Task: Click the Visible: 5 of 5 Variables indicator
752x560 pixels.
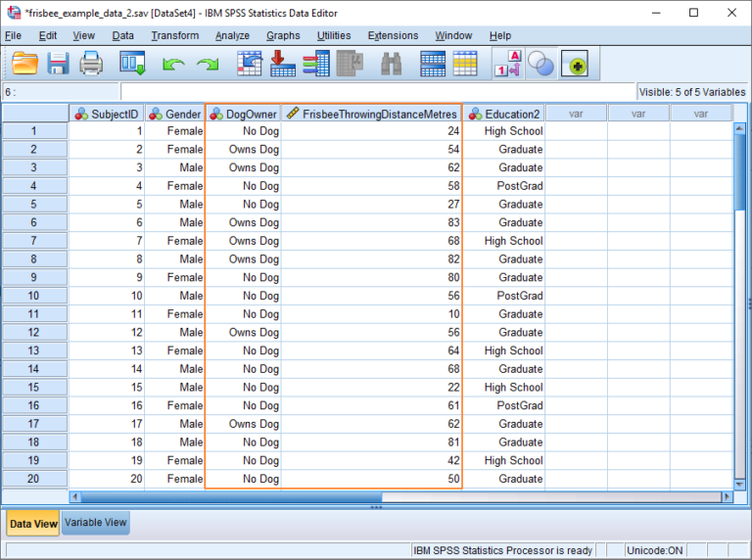Action: (x=692, y=92)
